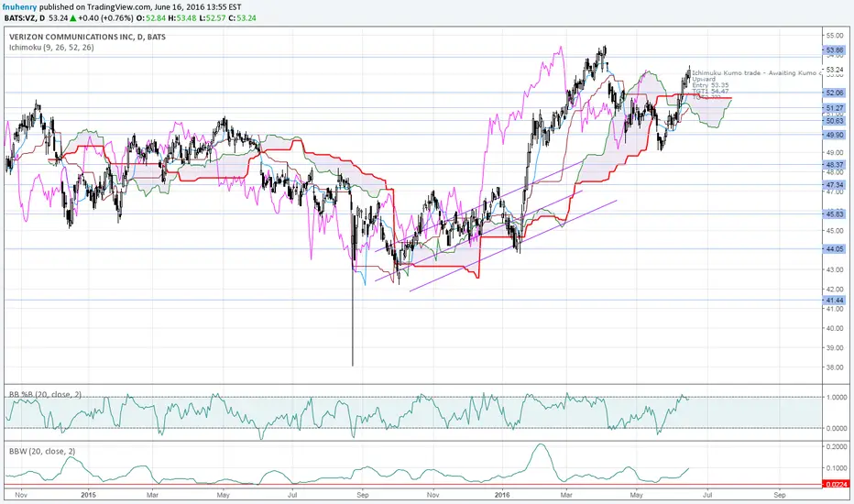854x504 pixels.
Task: Click the 47.34 horizontal line price label
Action: (x=835, y=185)
